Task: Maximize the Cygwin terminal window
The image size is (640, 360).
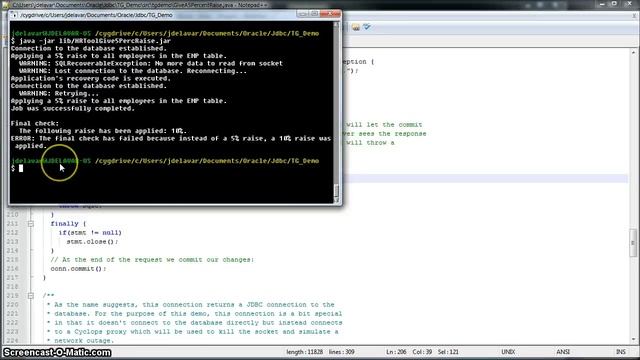Action: pyautogui.click(x=314, y=14)
